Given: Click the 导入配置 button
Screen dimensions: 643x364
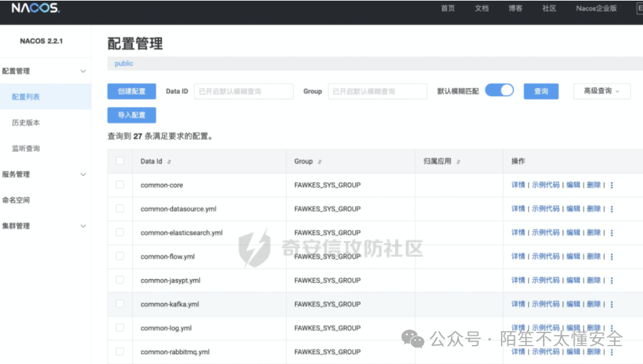Looking at the screenshot, I should pyautogui.click(x=131, y=115).
